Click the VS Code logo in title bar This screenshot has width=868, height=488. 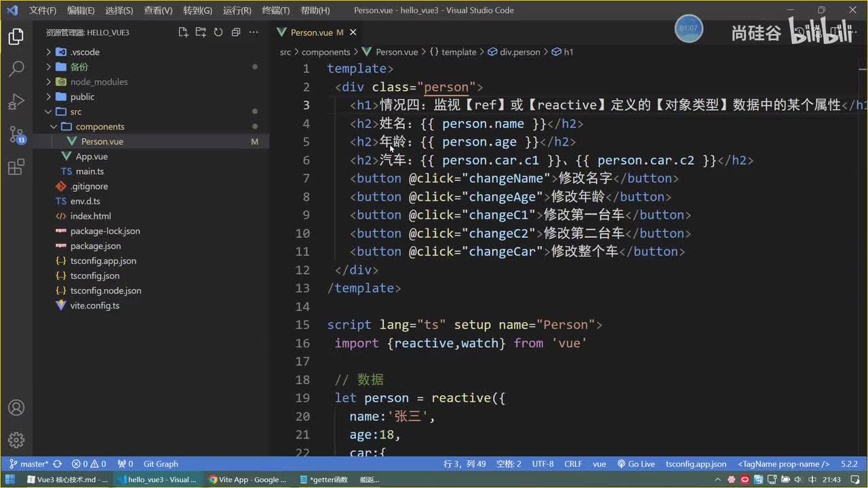tap(12, 10)
